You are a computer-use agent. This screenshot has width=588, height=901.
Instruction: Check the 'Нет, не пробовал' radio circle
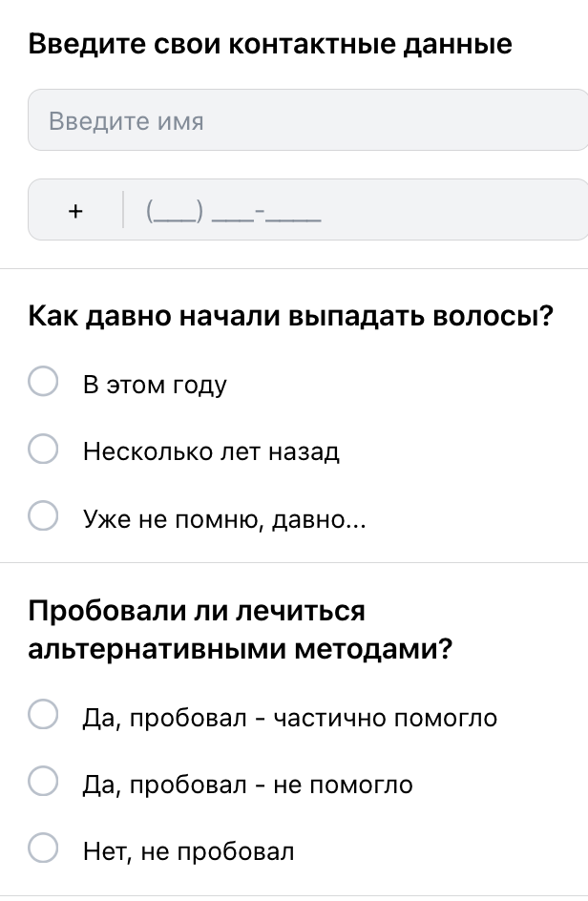click(x=43, y=849)
